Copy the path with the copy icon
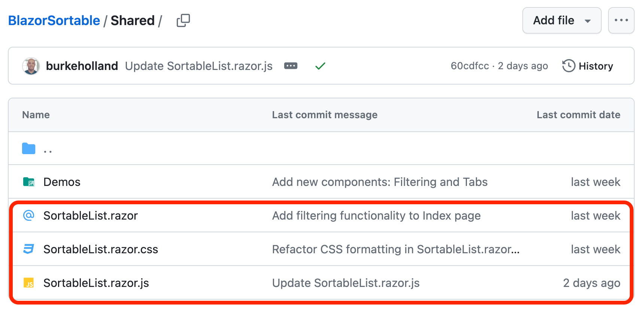Viewport: 644px width, 312px height. click(x=183, y=21)
